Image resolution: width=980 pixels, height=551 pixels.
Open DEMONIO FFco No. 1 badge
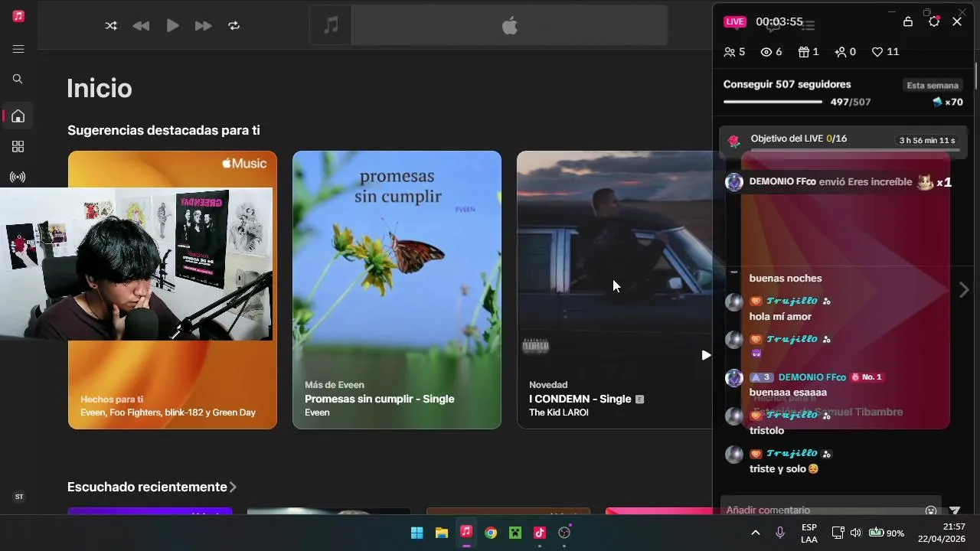pos(867,377)
